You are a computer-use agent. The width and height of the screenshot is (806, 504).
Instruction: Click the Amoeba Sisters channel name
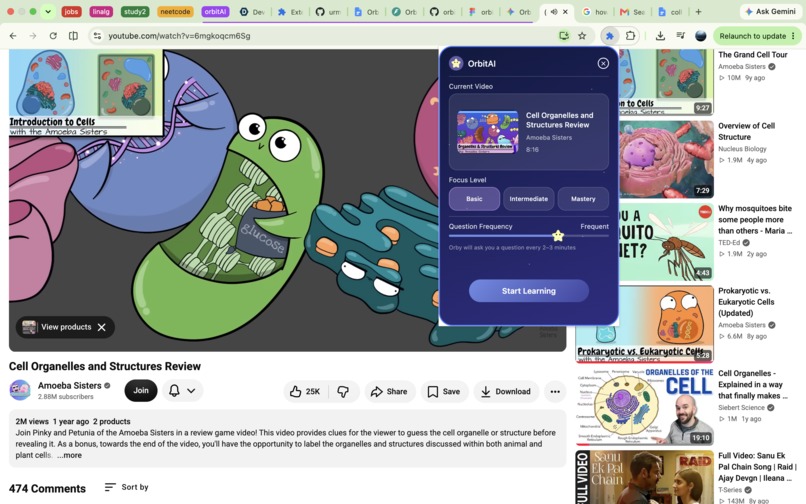pyautogui.click(x=69, y=385)
